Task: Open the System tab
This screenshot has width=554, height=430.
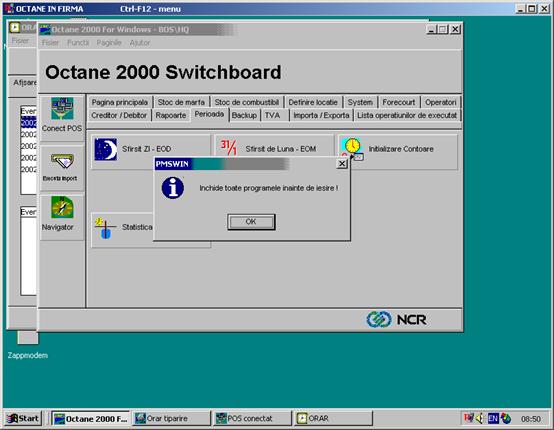Action: (x=360, y=102)
